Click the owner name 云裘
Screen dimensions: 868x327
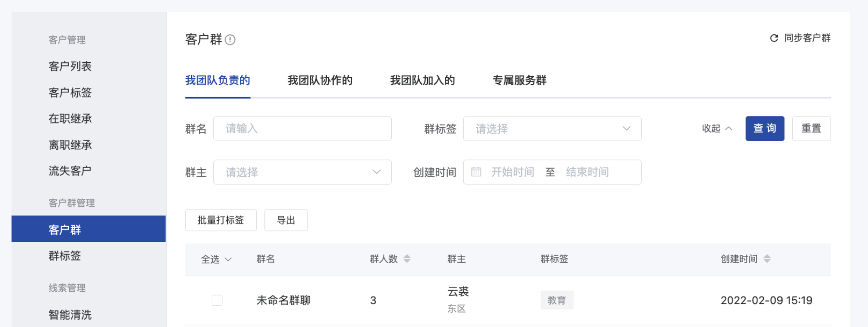coord(458,292)
